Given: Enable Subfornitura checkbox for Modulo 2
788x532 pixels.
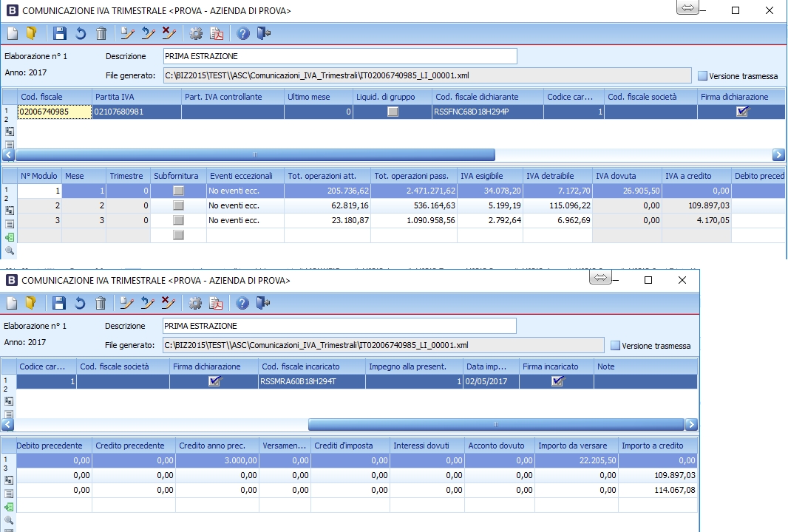Looking at the screenshot, I should (x=178, y=205).
